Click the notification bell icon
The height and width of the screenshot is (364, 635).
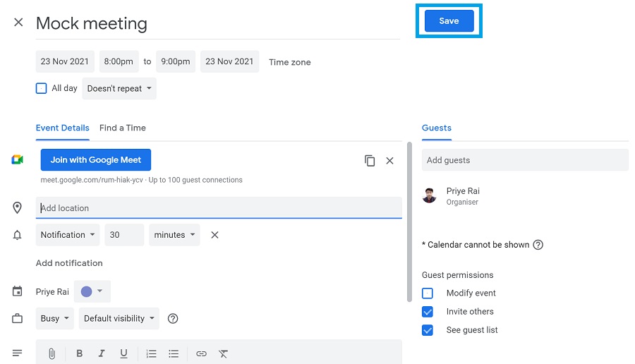coord(17,235)
